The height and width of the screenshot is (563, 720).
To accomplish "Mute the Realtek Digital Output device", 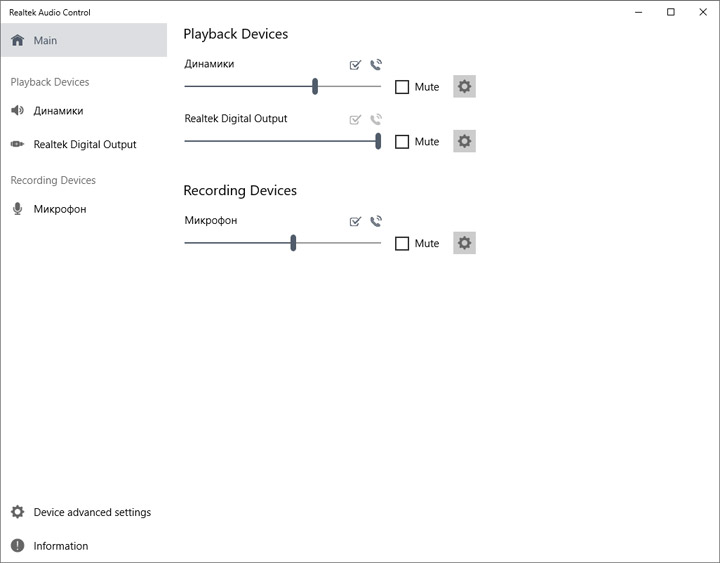I will pyautogui.click(x=402, y=142).
